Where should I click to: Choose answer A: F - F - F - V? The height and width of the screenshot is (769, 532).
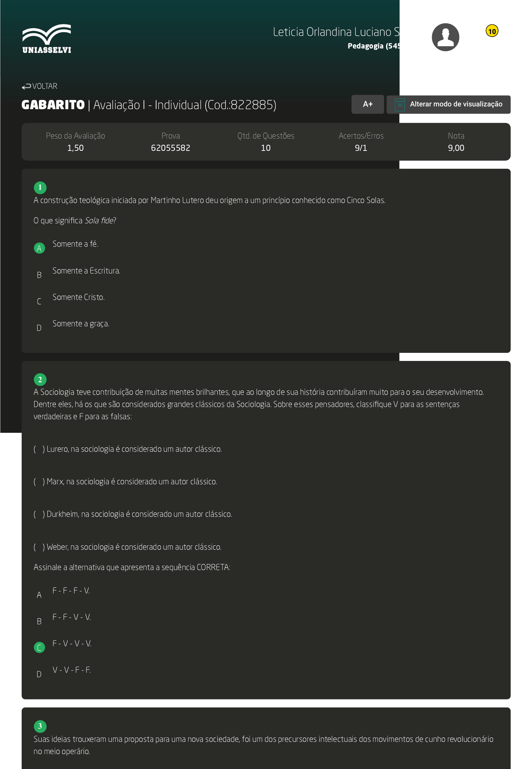(39, 595)
